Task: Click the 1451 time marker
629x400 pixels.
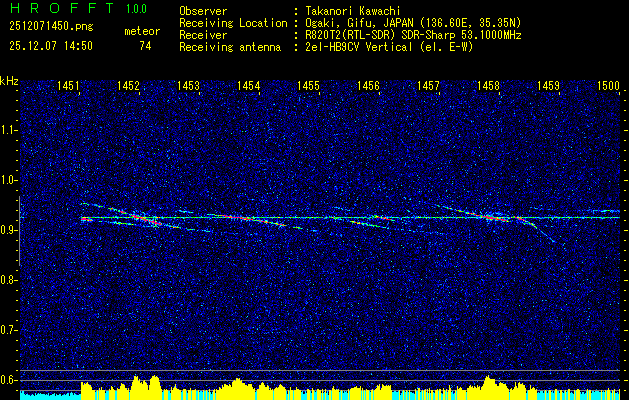Action: point(68,85)
